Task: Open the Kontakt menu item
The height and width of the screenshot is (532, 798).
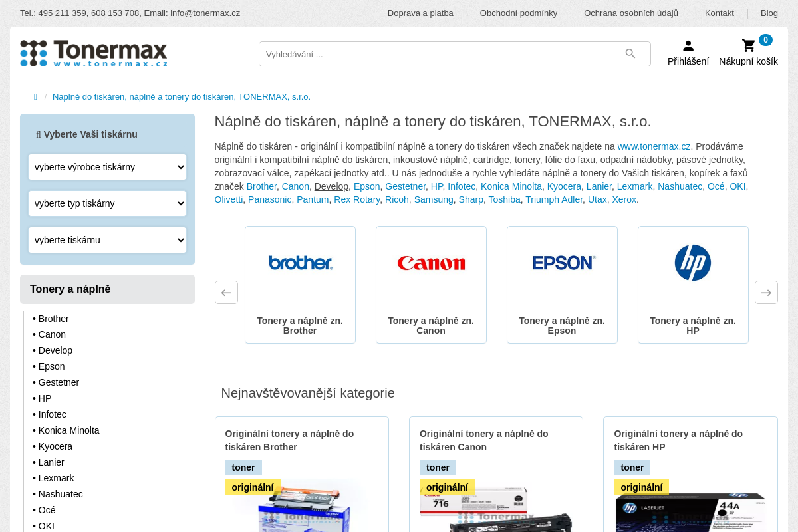Action: click(x=719, y=13)
